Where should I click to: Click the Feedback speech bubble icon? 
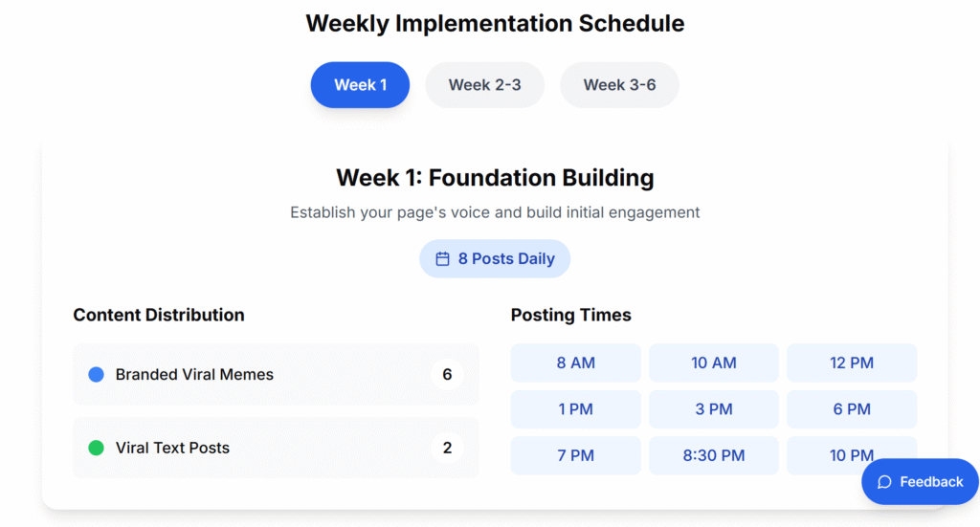click(885, 482)
